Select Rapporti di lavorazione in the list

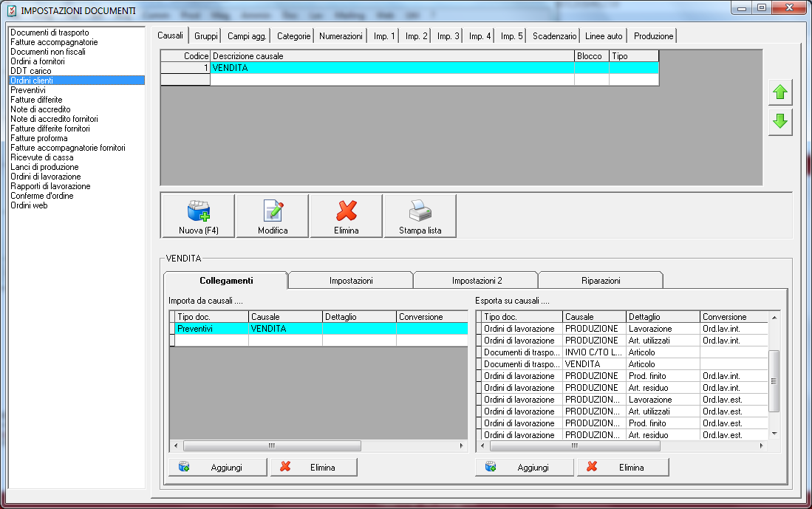50,186
